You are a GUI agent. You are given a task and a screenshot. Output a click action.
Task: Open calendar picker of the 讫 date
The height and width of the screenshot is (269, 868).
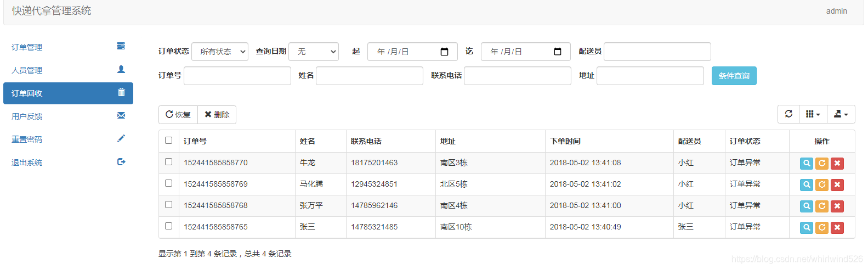tap(558, 52)
